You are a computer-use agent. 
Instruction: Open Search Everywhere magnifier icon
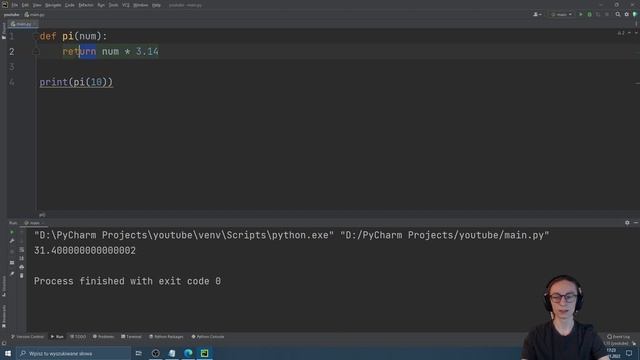tap(618, 14)
